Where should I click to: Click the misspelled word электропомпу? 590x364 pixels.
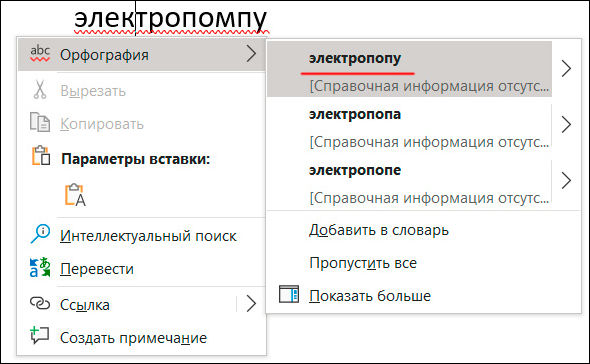coord(170,19)
